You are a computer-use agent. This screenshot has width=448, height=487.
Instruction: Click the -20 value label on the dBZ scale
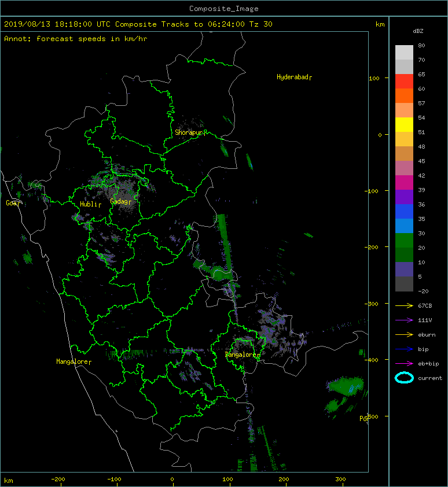(x=423, y=292)
